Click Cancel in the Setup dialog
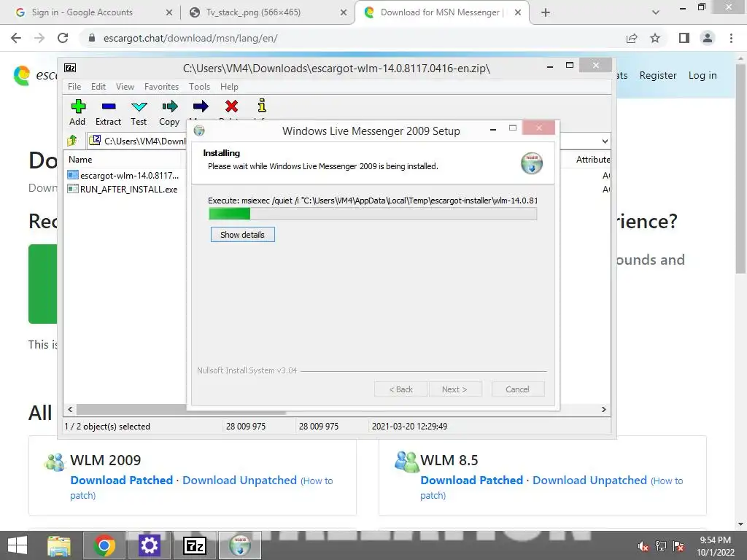The image size is (747, 560). (x=517, y=389)
